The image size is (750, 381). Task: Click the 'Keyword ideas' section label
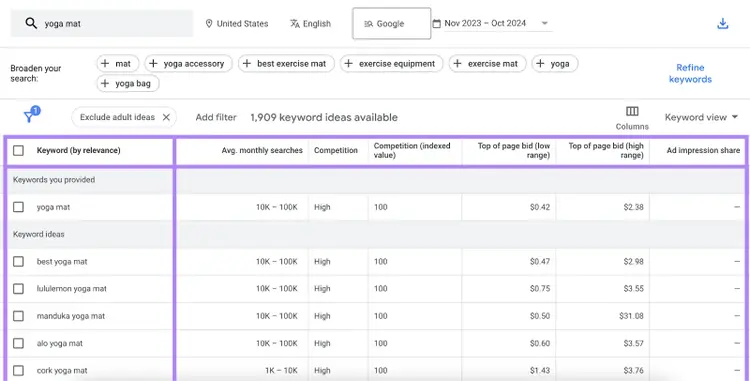pyautogui.click(x=39, y=234)
